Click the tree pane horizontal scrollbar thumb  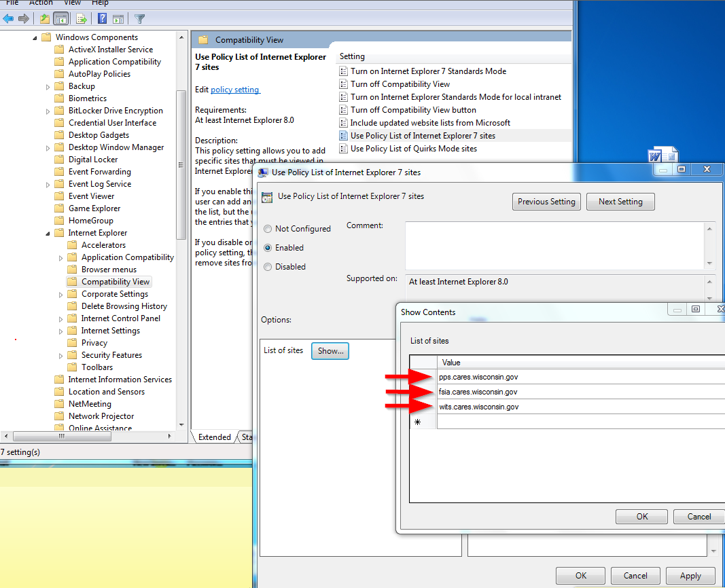pos(62,436)
